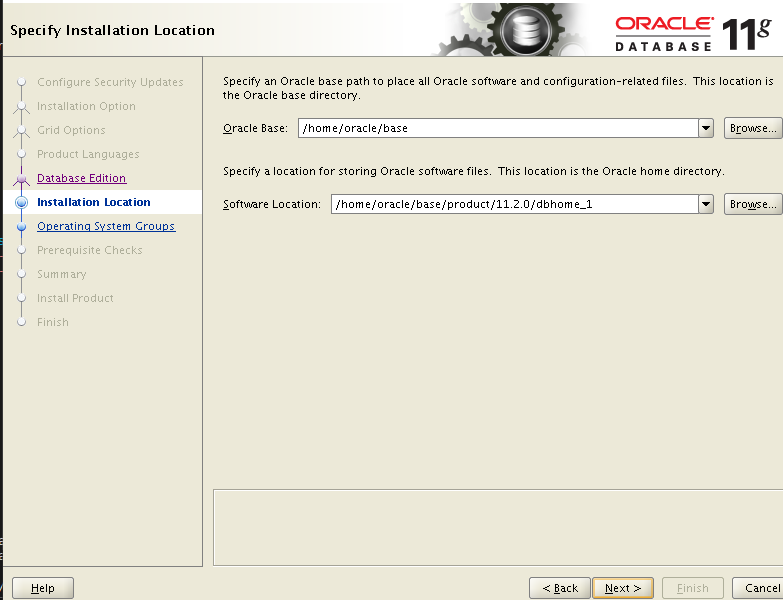Screen dimensions: 783x600
Task: Click Browse next to Software Location
Action: tap(753, 204)
